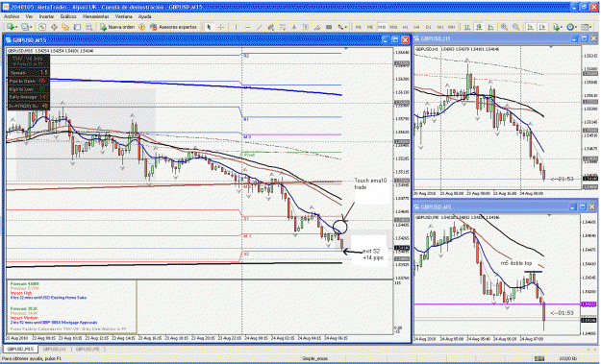Image resolution: width=601 pixels, height=364 pixels.
Task: Switch to the GBPUSD,H1 bottom tab
Action: tap(55, 349)
